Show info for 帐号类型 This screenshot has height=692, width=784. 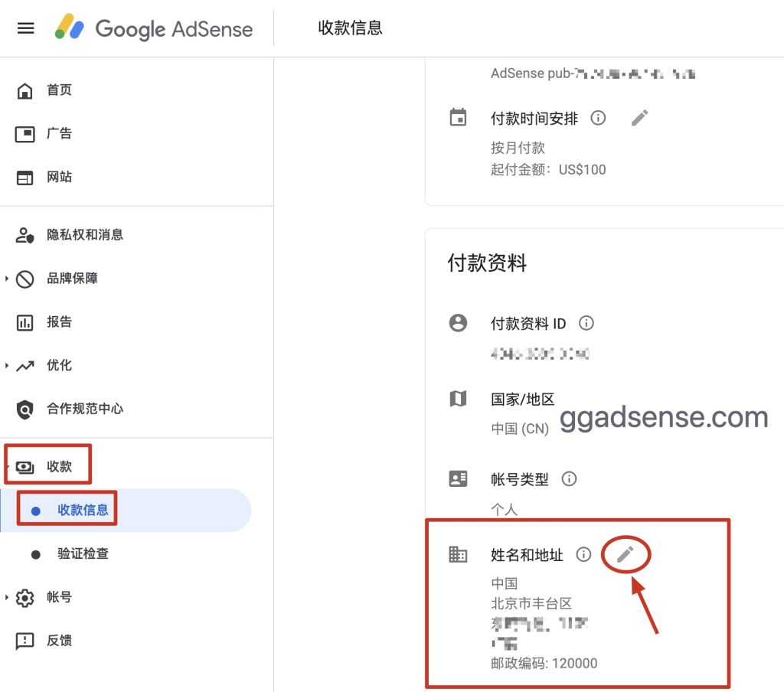click(x=569, y=479)
